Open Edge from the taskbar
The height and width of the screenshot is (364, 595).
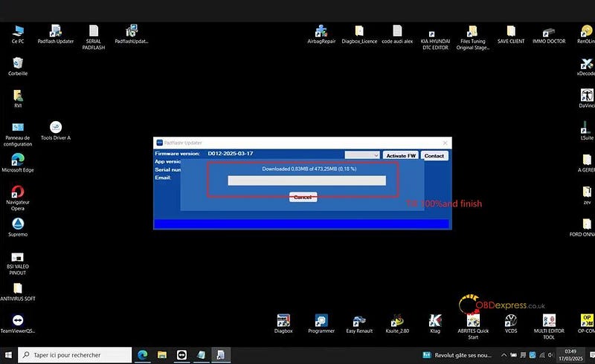pyautogui.click(x=143, y=355)
